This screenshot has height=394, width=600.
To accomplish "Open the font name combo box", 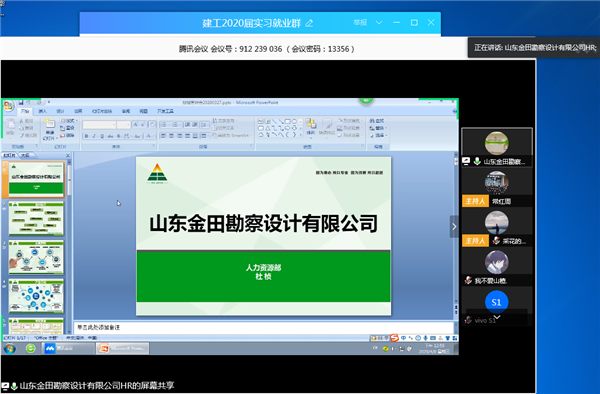I will click(99, 125).
